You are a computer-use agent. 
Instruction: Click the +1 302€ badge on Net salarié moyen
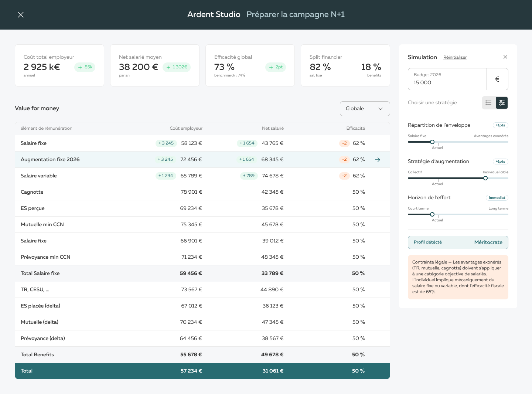177,67
